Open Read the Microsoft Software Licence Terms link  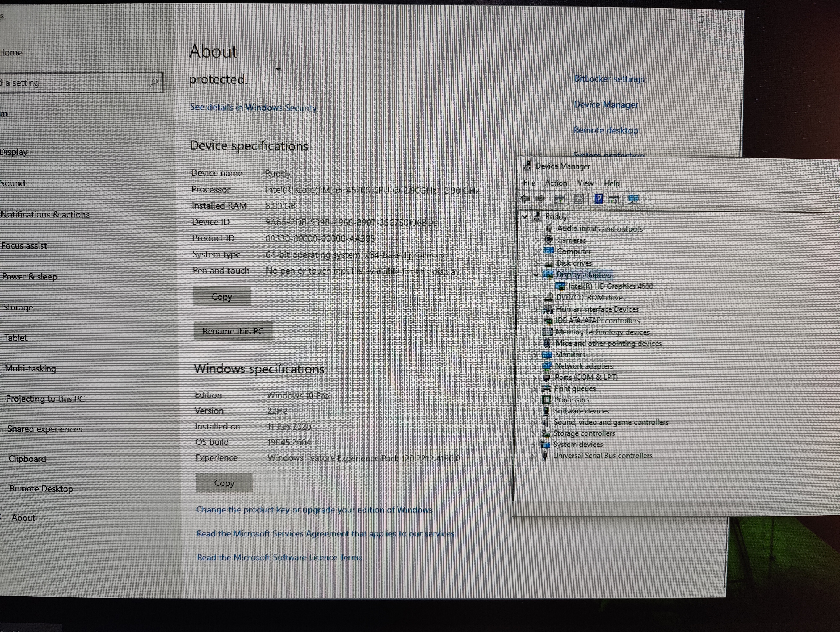coord(280,557)
